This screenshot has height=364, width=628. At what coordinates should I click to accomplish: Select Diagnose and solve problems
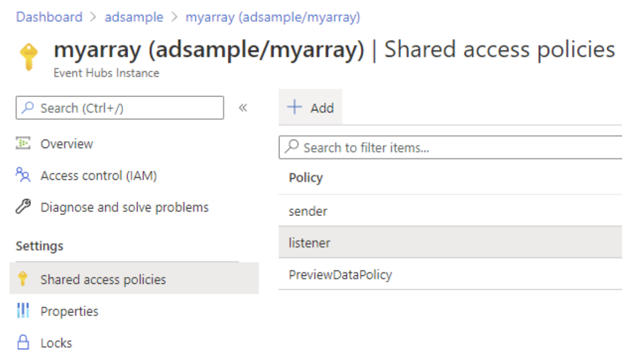(x=124, y=207)
